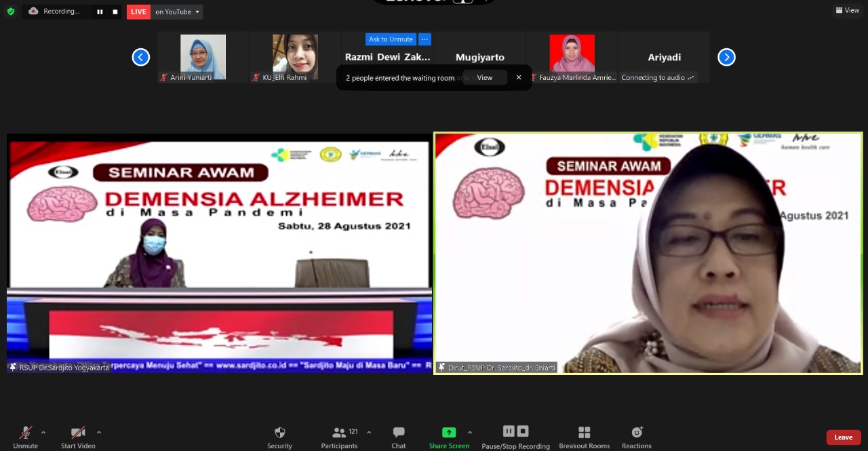Screen dimensions: 868x451
Task: Dismiss the waiting room notification
Action: click(519, 77)
